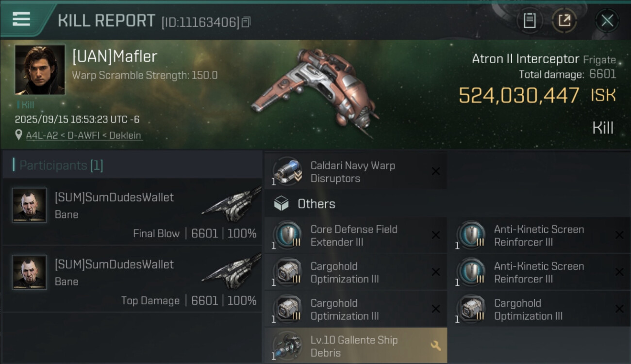Click the X mark beside Core Defense Field Extender
Viewport: 631px width, 364px height.
click(435, 235)
